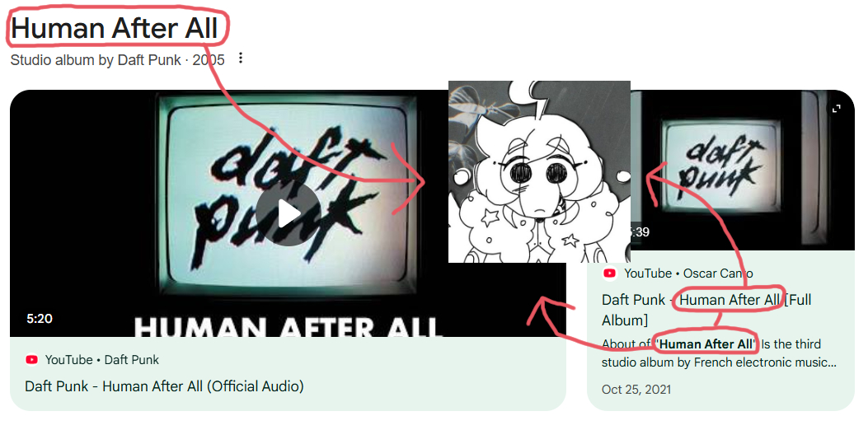The image size is (868, 430).
Task: Click the third studio album description snippet
Action: click(719, 353)
